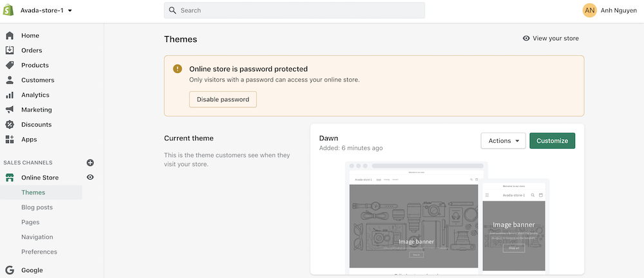644x278 pixels.
Task: Open the Actions dropdown for Dawn theme
Action: [x=503, y=141]
